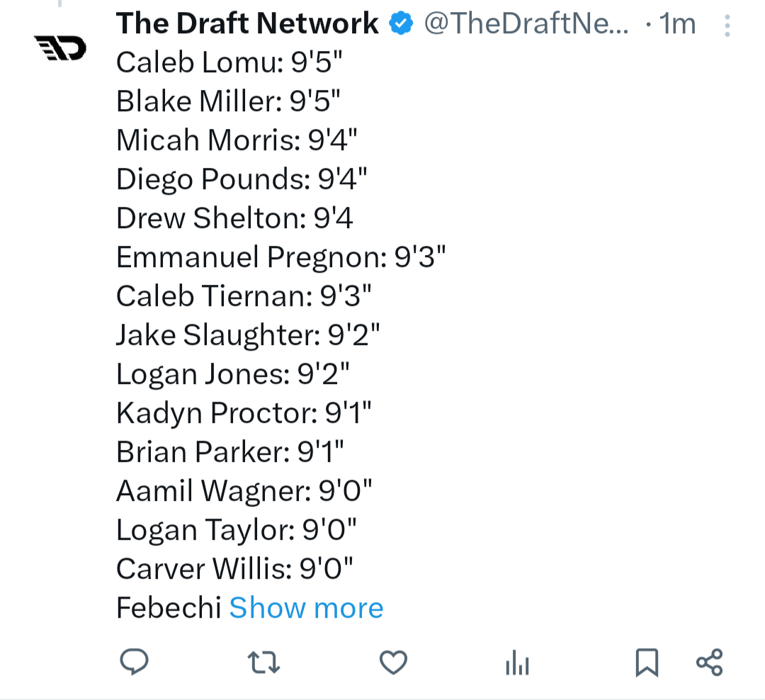Open the @TheDraftNe... handle link
This screenshot has height=700, width=765.
[x=526, y=24]
